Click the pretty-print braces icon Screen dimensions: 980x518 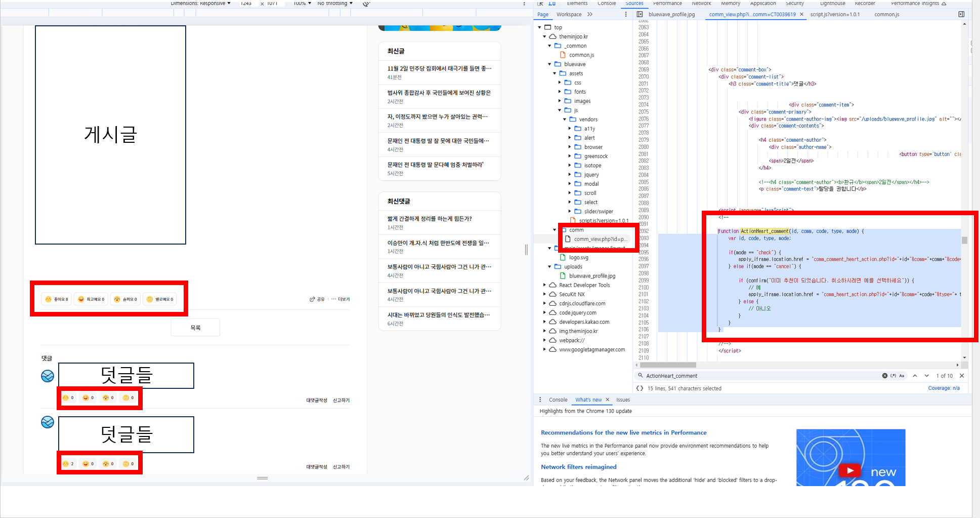(x=640, y=388)
